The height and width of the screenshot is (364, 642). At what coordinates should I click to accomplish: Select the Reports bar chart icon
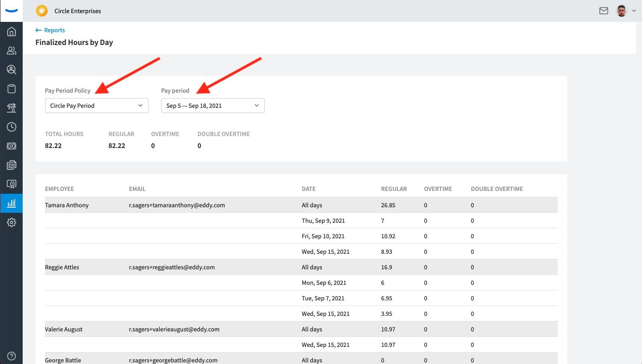(x=12, y=203)
